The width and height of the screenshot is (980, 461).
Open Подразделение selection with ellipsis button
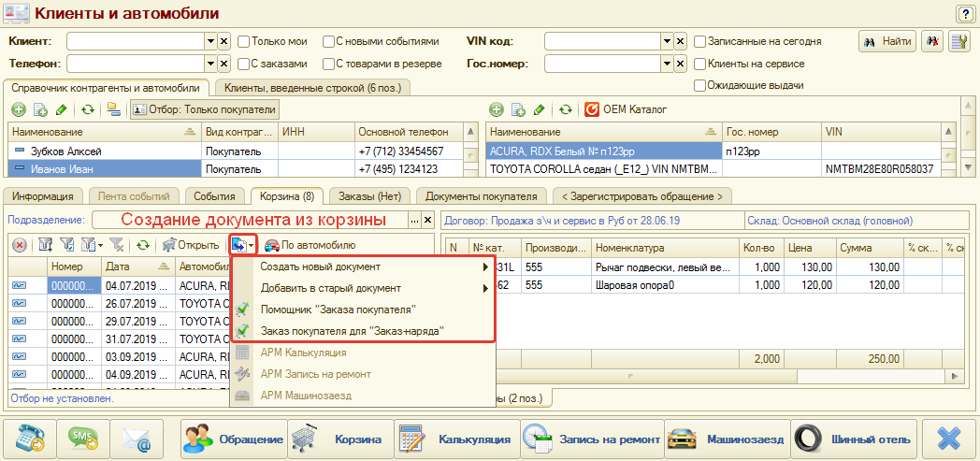pos(414,221)
